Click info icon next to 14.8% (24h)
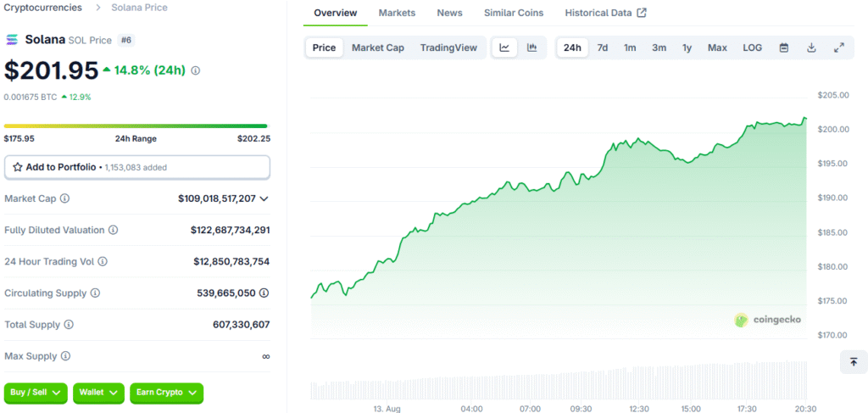Image resolution: width=868 pixels, height=413 pixels. coord(196,71)
